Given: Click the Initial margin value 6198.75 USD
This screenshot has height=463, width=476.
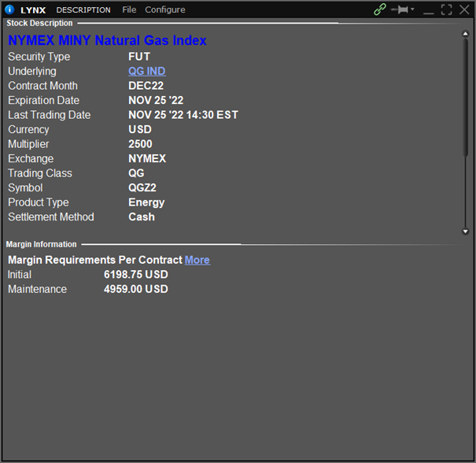Looking at the screenshot, I should click(x=135, y=275).
